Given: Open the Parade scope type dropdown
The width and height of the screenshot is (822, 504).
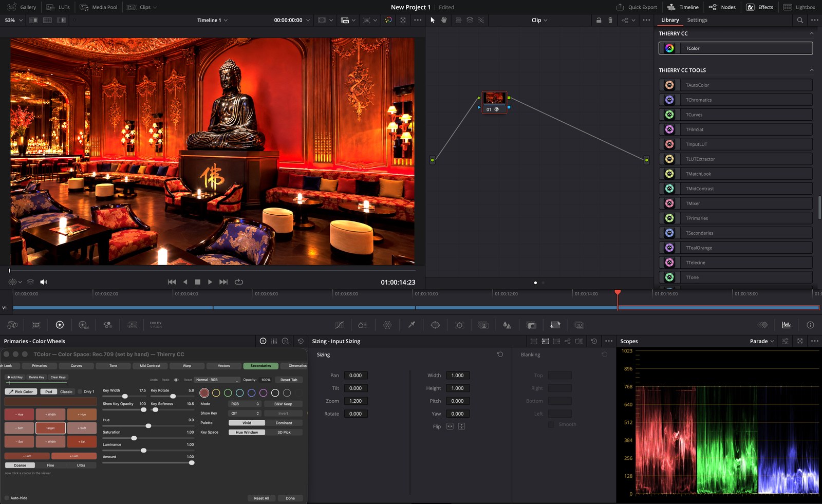Looking at the screenshot, I should coord(762,341).
